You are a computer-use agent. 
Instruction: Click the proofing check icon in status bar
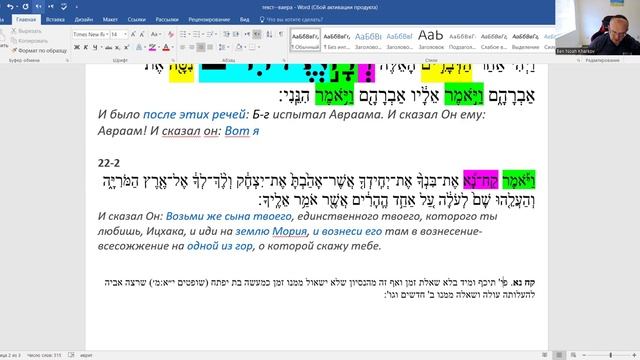(71, 355)
